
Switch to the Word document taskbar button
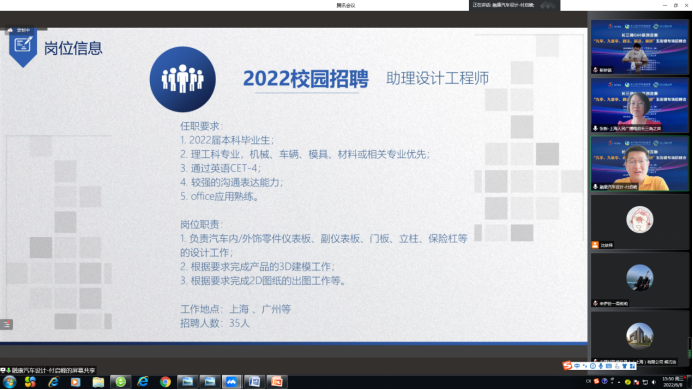[x=254, y=382]
